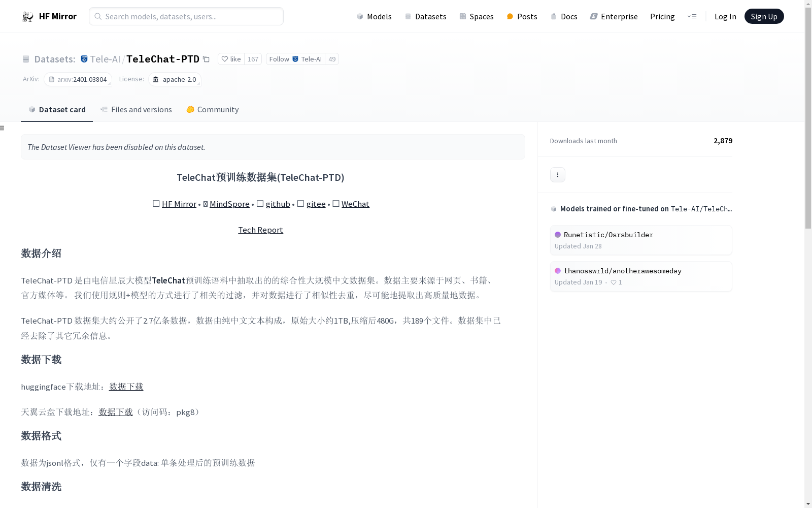Open the apache-2.0 license tag
The width and height of the screenshot is (812, 508).
[x=175, y=80]
